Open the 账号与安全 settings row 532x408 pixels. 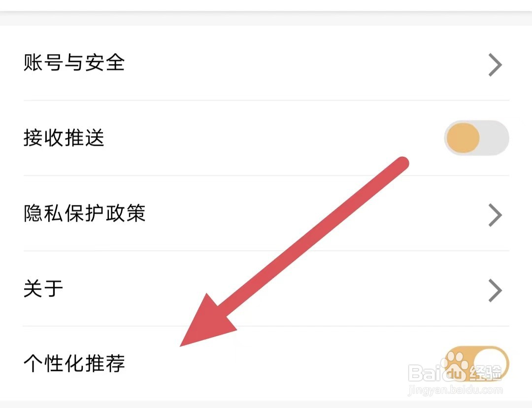click(266, 63)
